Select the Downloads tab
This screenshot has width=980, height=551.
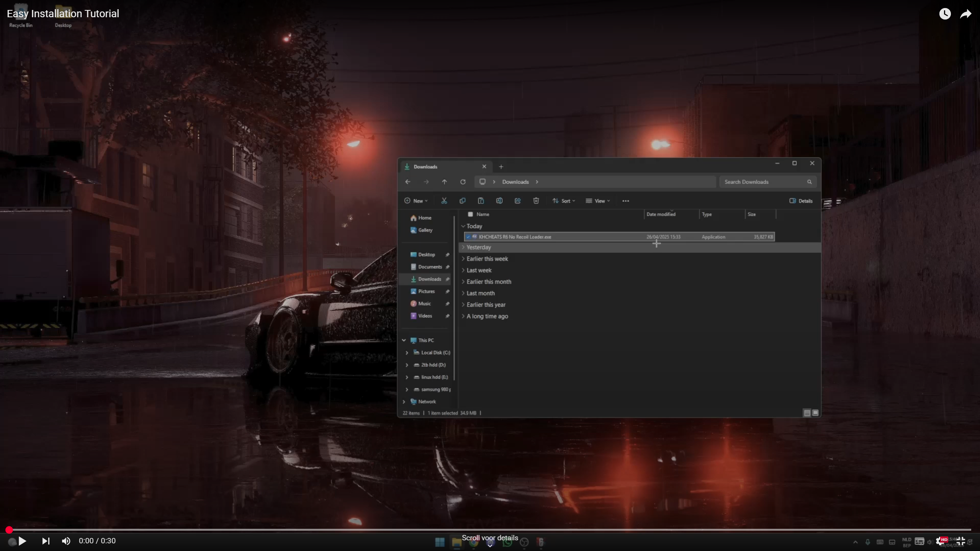click(446, 167)
